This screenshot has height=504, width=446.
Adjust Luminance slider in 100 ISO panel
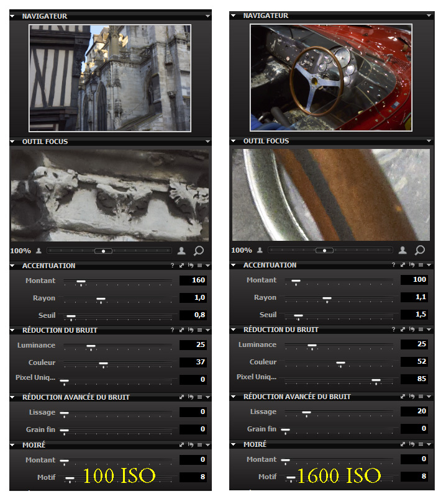(x=91, y=346)
